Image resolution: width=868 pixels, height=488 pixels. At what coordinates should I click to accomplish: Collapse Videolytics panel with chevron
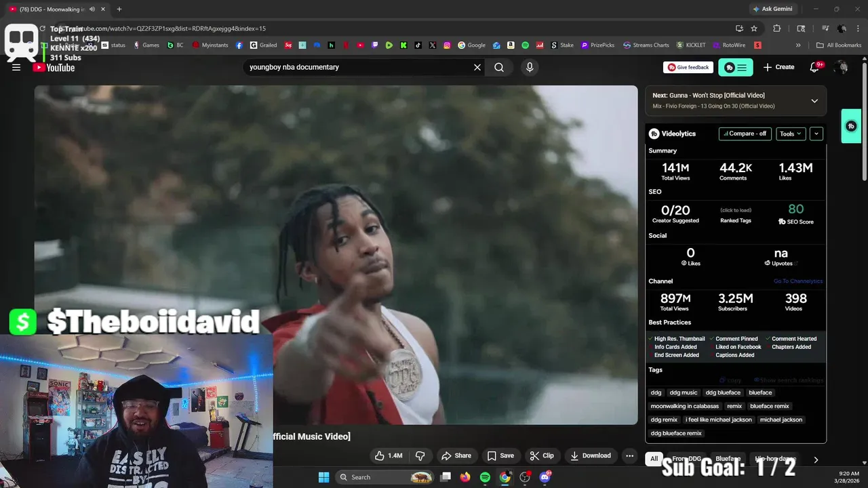click(816, 134)
